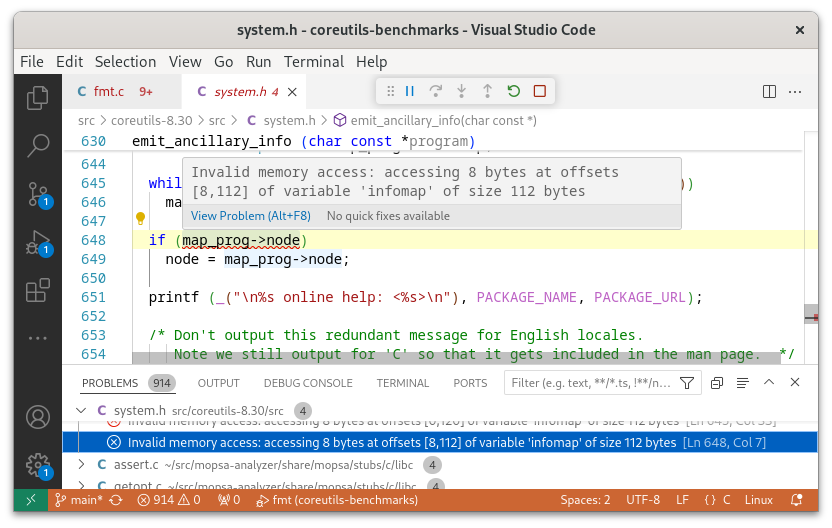Image resolution: width=832 pixels, height=528 pixels.
Task: Collapse the system.h problems group
Action: point(82,411)
